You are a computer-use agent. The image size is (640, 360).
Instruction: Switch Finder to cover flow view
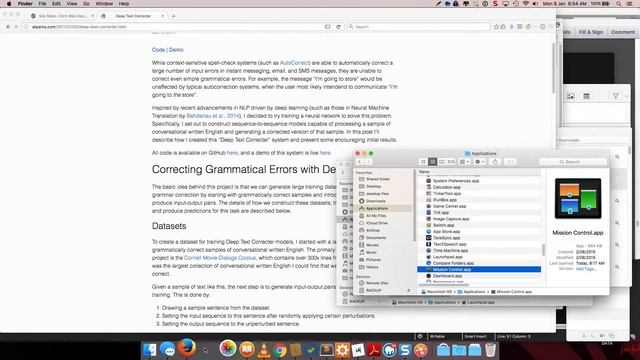tap(451, 162)
